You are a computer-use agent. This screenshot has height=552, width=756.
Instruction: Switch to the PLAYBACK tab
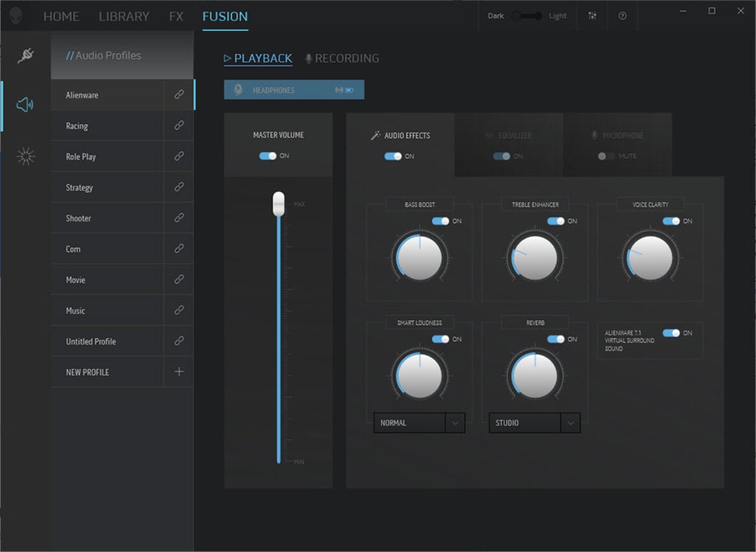tap(258, 58)
